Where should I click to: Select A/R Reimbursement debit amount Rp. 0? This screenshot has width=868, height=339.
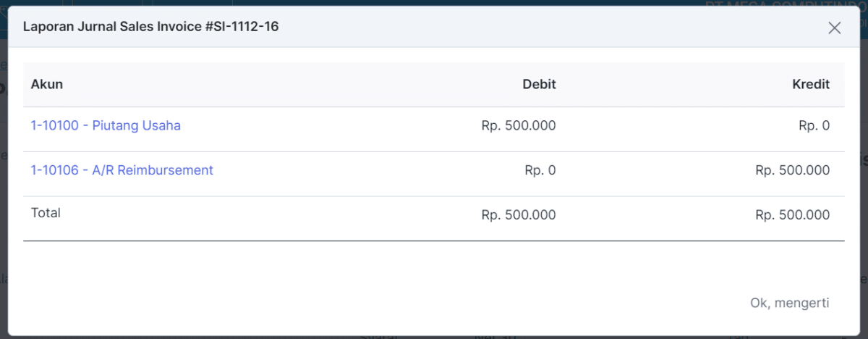(540, 170)
